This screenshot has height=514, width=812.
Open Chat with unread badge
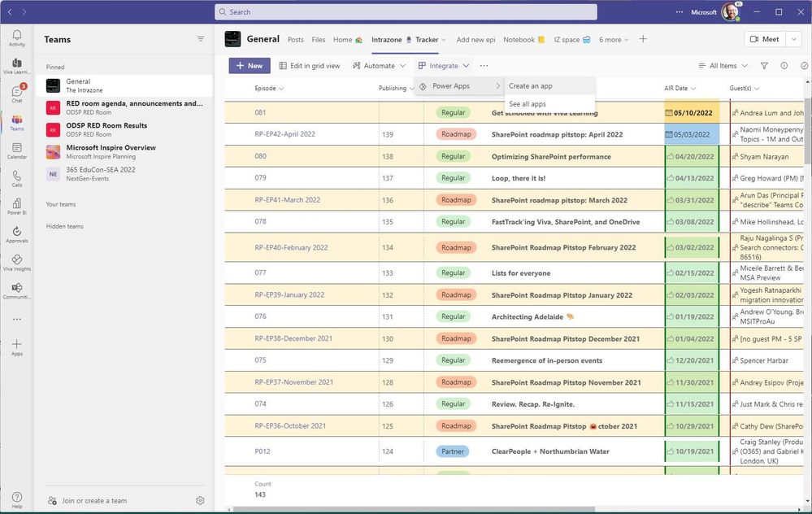16,94
